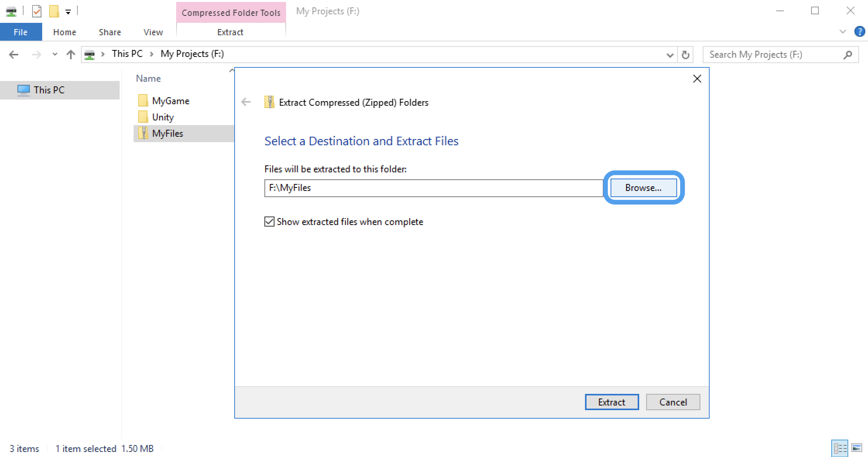Expand the address bar history dropdown
This screenshot has height=457, width=868.
pos(670,55)
